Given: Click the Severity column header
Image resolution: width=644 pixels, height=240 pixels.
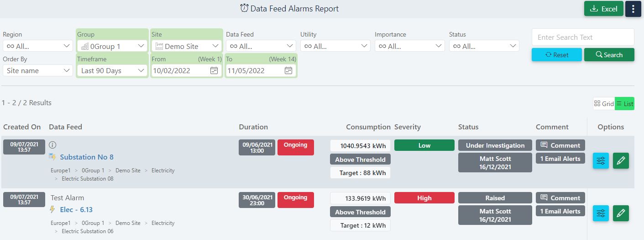Looking at the screenshot, I should coord(408,127).
